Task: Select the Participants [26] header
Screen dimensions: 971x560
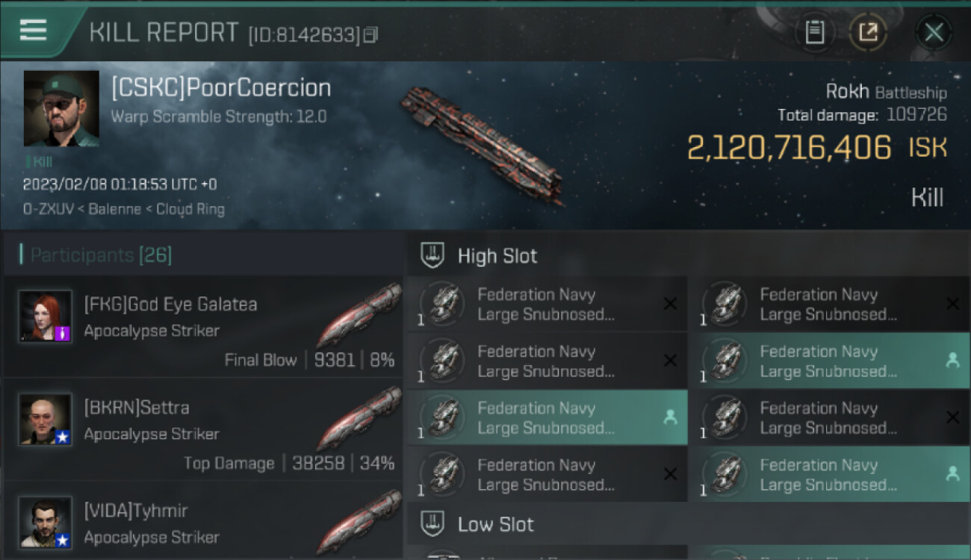Action: coord(101,255)
